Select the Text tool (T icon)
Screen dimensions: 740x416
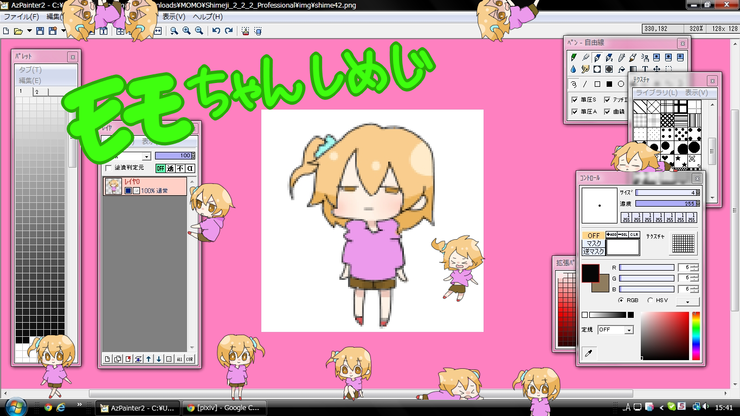pyautogui.click(x=645, y=69)
